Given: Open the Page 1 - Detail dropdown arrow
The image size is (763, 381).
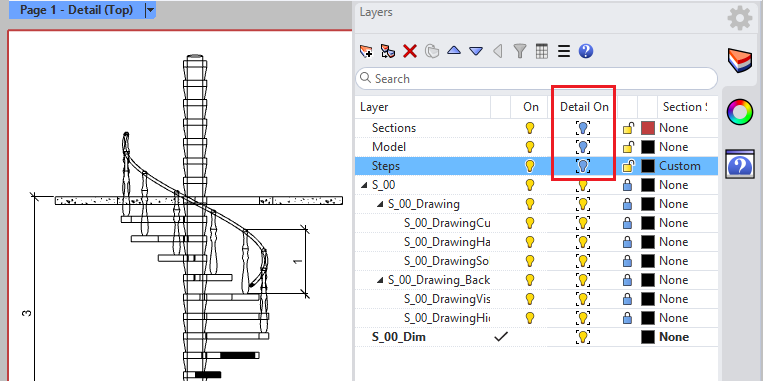Looking at the screenshot, I should coord(150,10).
